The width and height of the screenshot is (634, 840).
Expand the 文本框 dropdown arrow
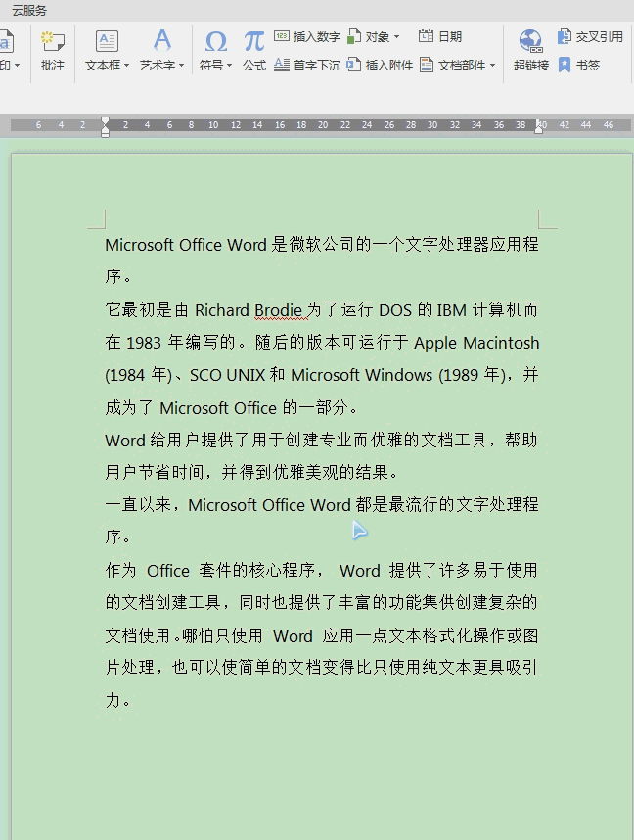(x=127, y=66)
